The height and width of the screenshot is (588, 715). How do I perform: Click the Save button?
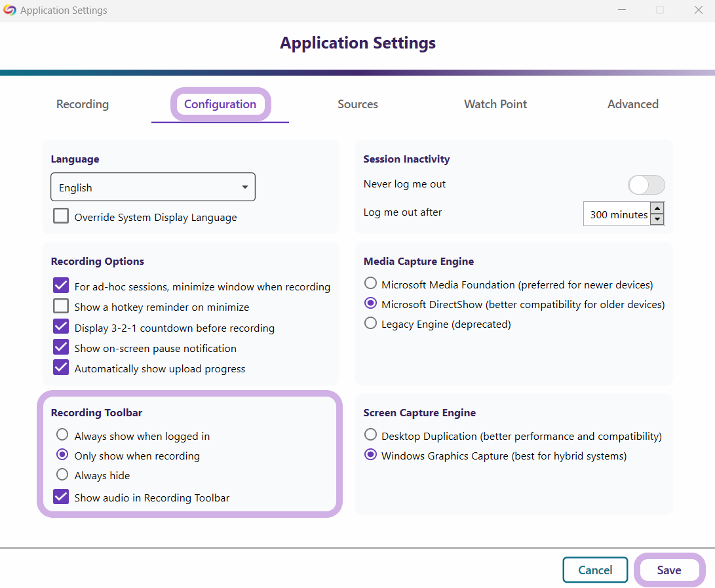[x=669, y=570]
